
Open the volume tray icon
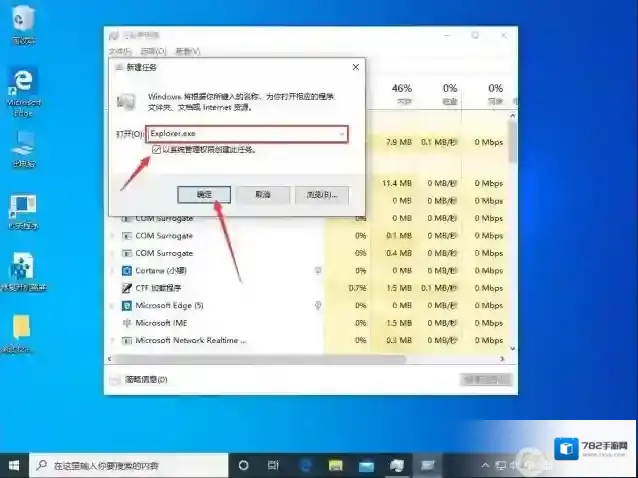tap(514, 465)
